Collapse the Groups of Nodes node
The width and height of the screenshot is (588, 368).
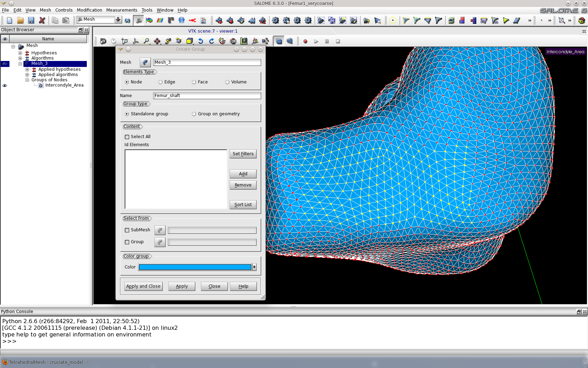click(27, 80)
